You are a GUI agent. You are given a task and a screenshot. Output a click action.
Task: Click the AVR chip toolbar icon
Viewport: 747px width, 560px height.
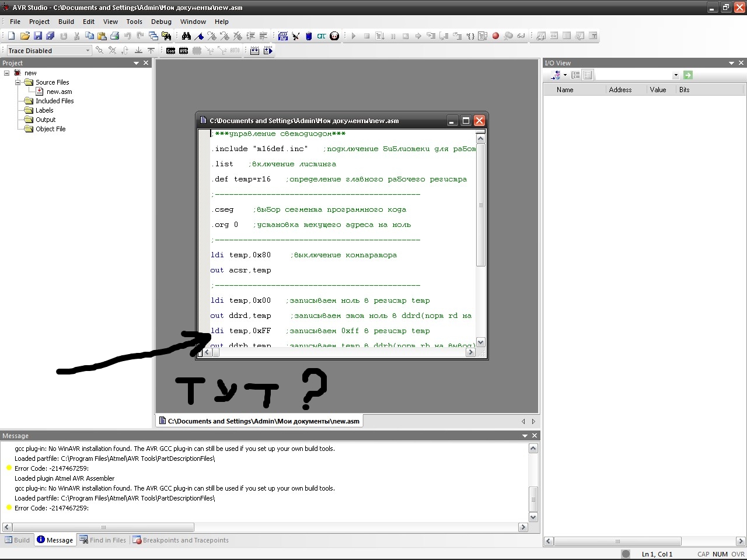[184, 51]
